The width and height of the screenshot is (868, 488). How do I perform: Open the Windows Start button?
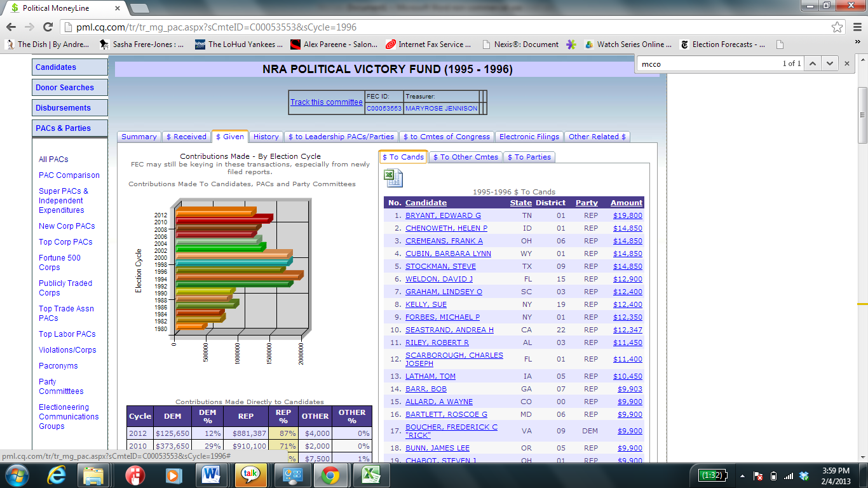tap(15, 475)
